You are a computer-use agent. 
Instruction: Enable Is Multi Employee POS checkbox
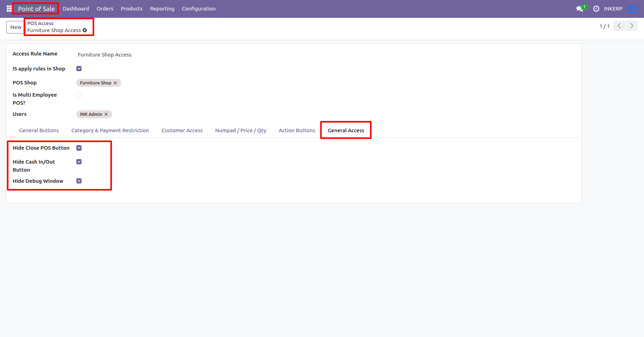79,95
